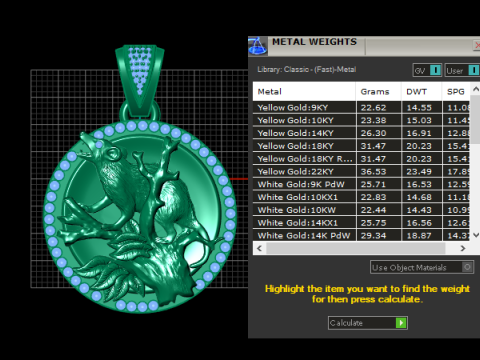Click the Library: Classic - (Fast)-Metal label
This screenshot has height=360, width=480.
(307, 69)
